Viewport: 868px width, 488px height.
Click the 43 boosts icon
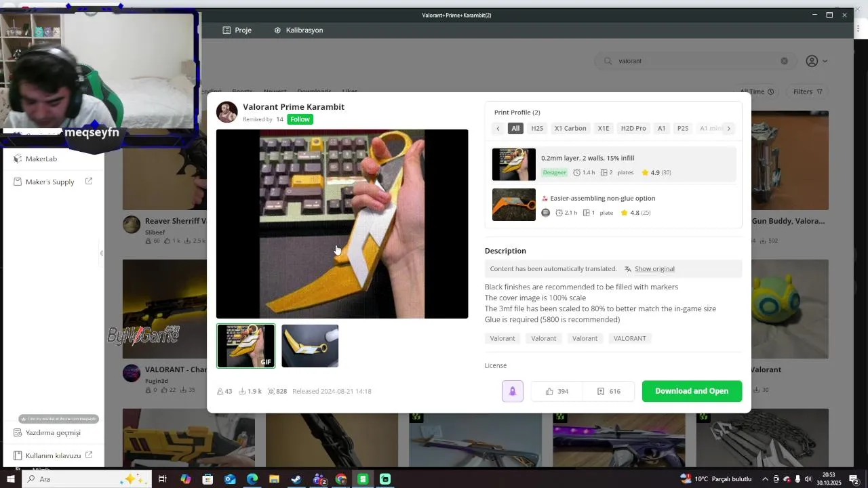(x=220, y=391)
